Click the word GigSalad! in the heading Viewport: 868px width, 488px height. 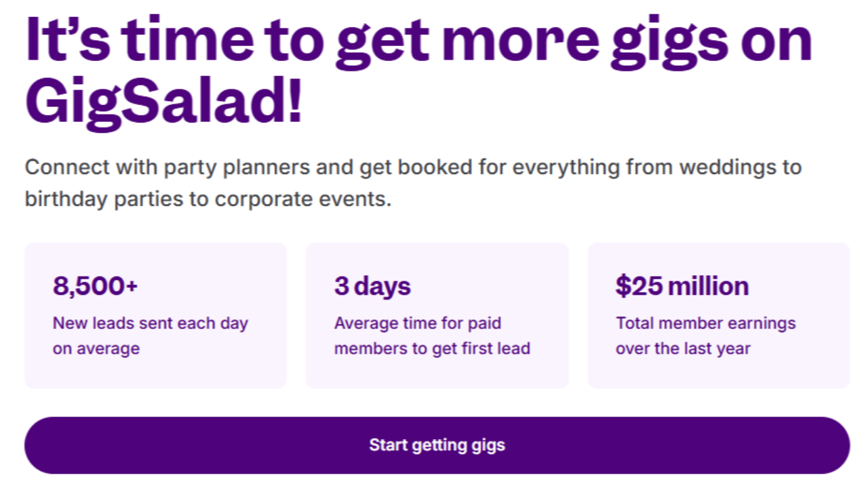(x=163, y=103)
